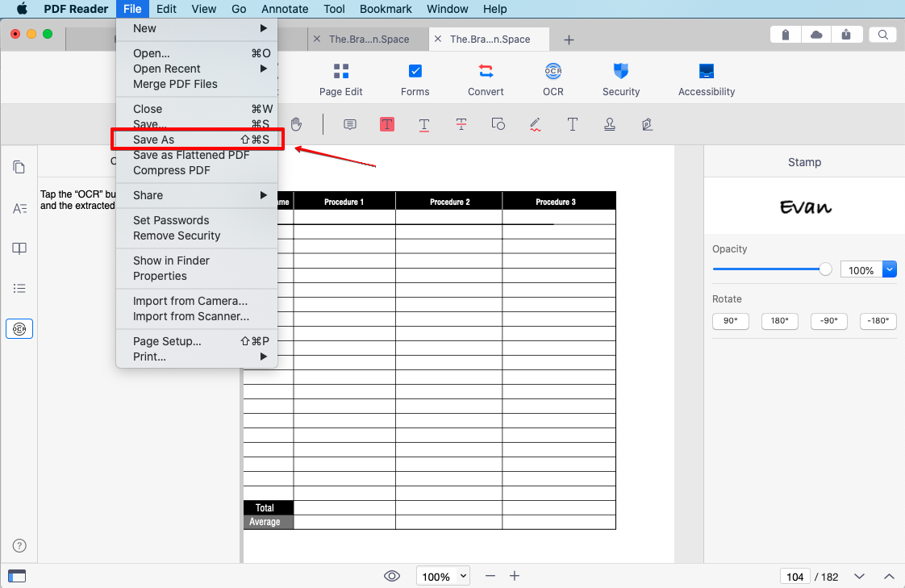This screenshot has height=588, width=905.
Task: Rotate stamp by -180° button
Action: (878, 321)
